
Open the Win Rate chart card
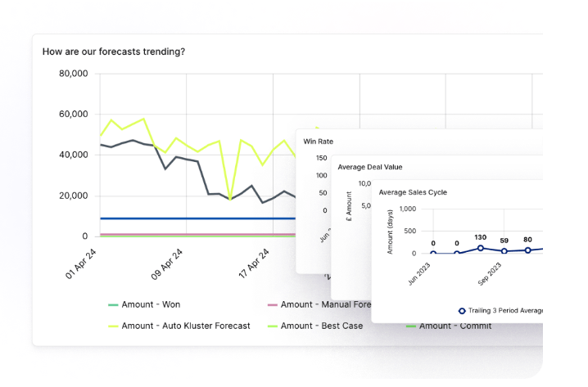(318, 142)
